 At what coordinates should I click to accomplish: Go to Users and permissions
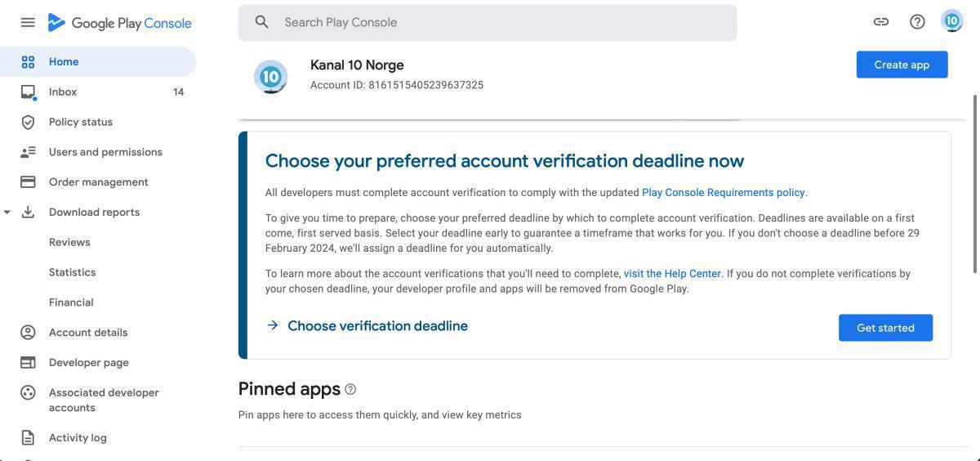pyautogui.click(x=105, y=152)
